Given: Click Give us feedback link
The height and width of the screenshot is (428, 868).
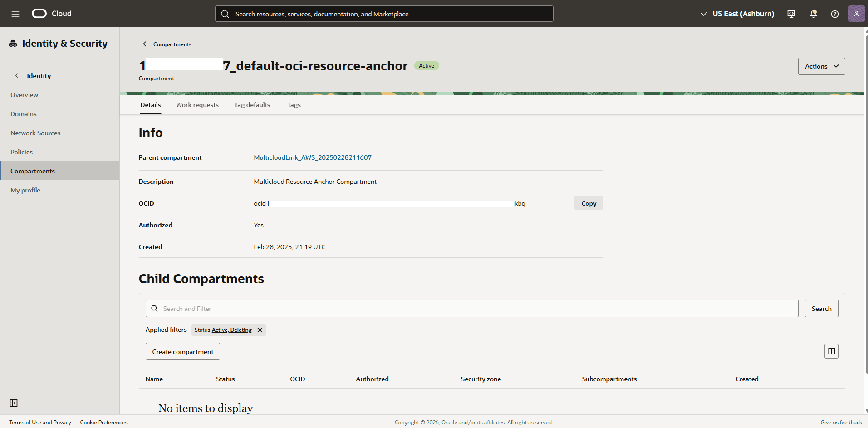Looking at the screenshot, I should (x=841, y=422).
